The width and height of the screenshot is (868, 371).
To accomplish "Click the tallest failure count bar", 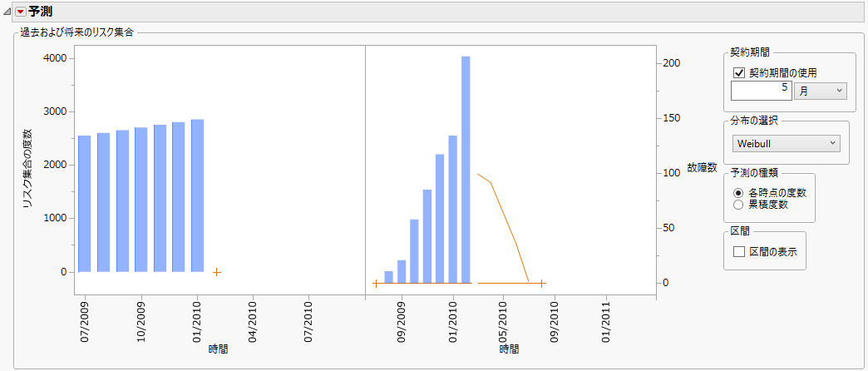I will coord(466,170).
